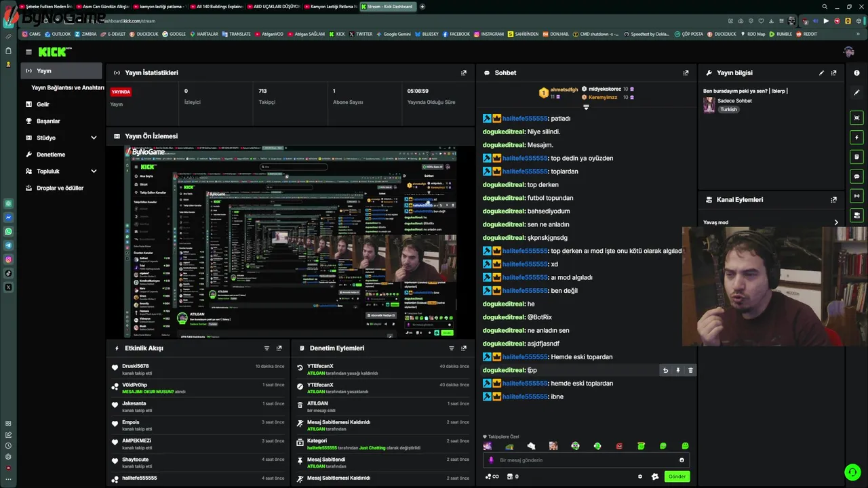Toggle the broadcast widget in right sidebar
The height and width of the screenshot is (488, 868).
[857, 196]
